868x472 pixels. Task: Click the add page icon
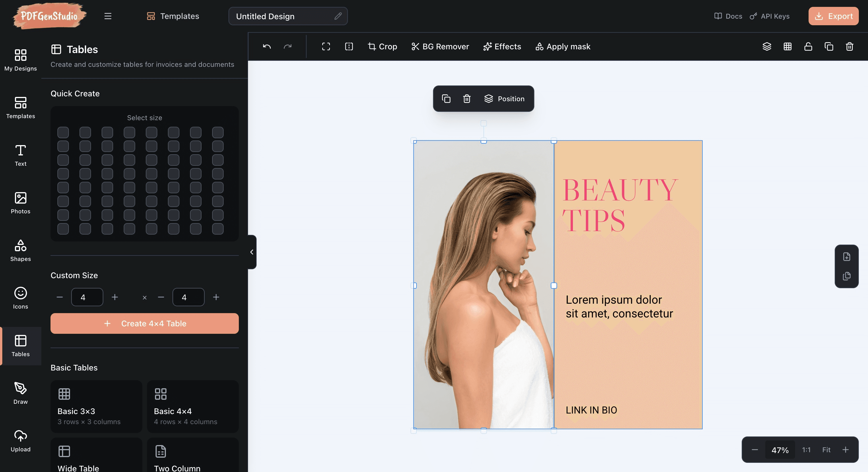click(x=846, y=257)
